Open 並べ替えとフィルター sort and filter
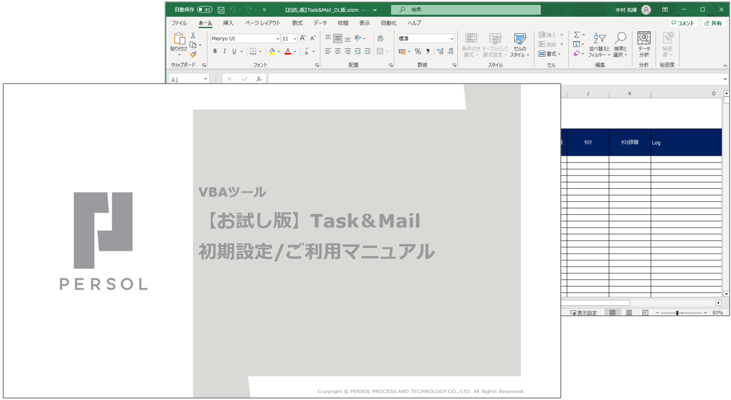This screenshot has width=731, height=400. tap(600, 45)
